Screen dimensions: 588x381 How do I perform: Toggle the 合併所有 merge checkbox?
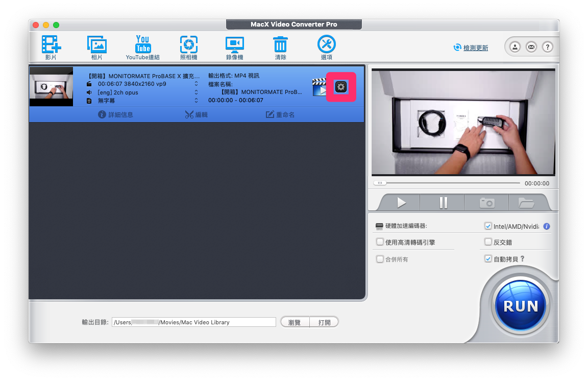(380, 259)
